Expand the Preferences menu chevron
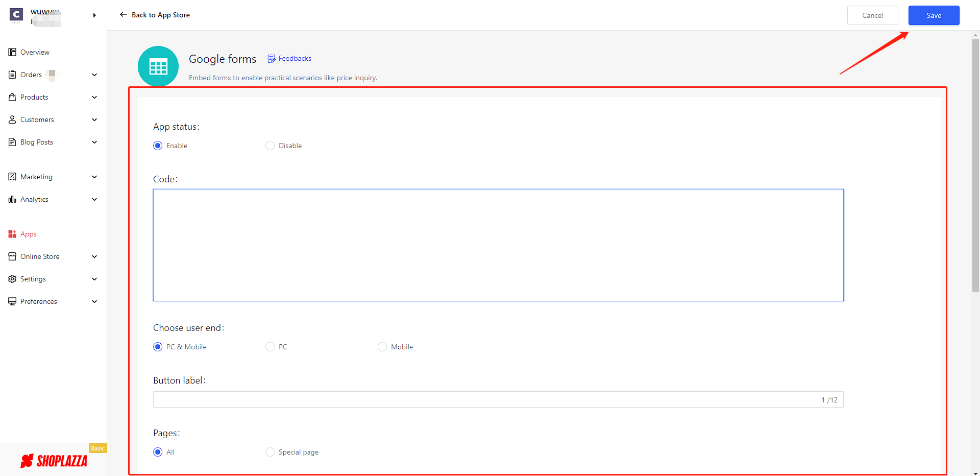This screenshot has height=476, width=980. tap(94, 301)
